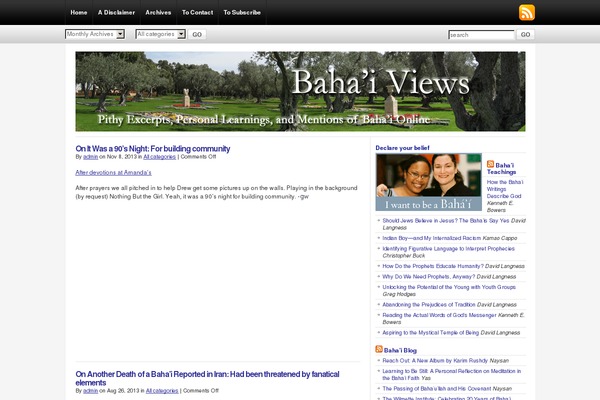Image resolution: width=600 pixels, height=400 pixels.
Task: Open To Contact page
Action: tap(197, 13)
